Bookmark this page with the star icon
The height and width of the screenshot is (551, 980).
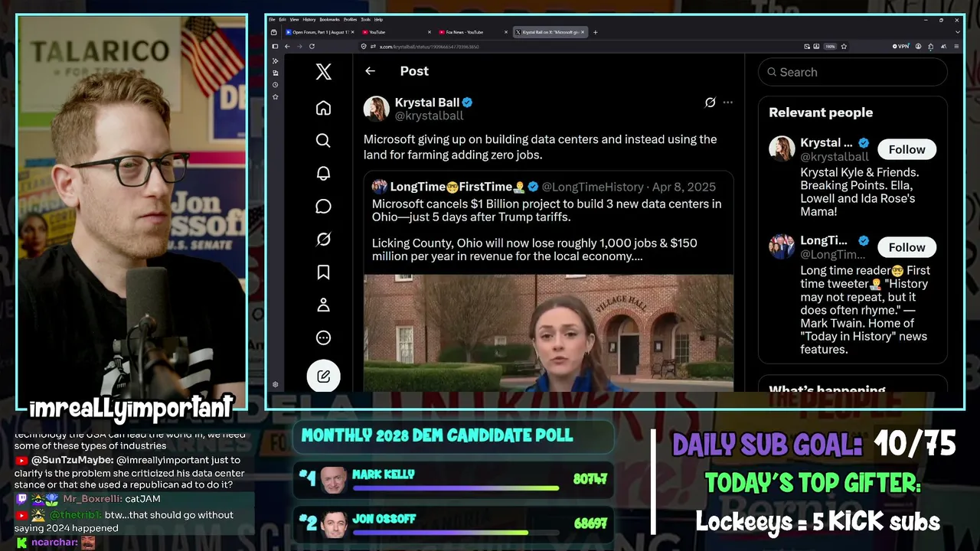click(844, 47)
